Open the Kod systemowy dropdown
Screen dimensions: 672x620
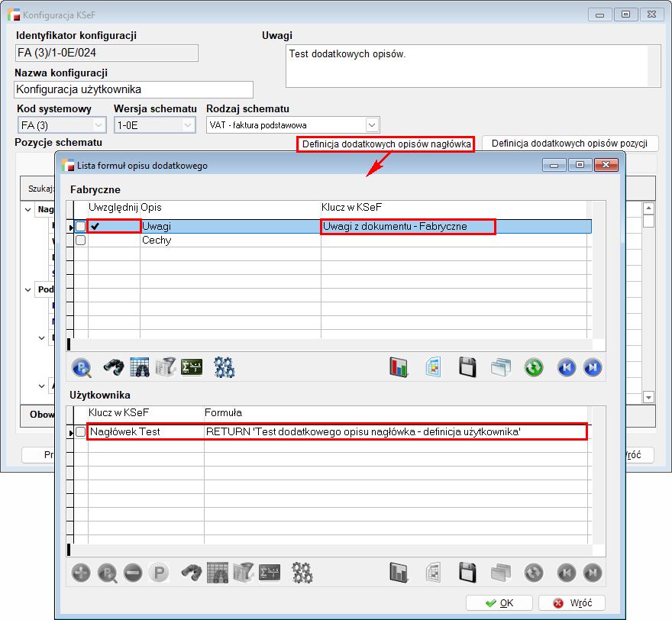click(x=99, y=124)
